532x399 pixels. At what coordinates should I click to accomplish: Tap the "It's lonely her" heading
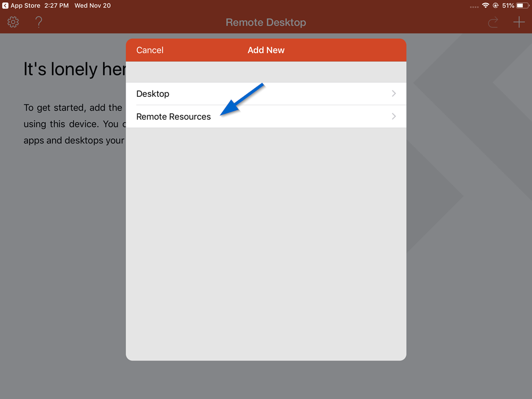74,69
